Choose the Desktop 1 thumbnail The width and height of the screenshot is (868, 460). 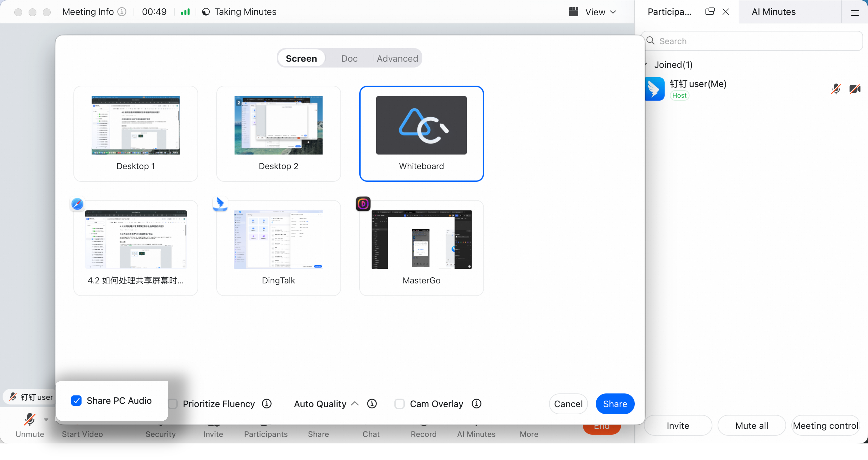click(x=135, y=134)
